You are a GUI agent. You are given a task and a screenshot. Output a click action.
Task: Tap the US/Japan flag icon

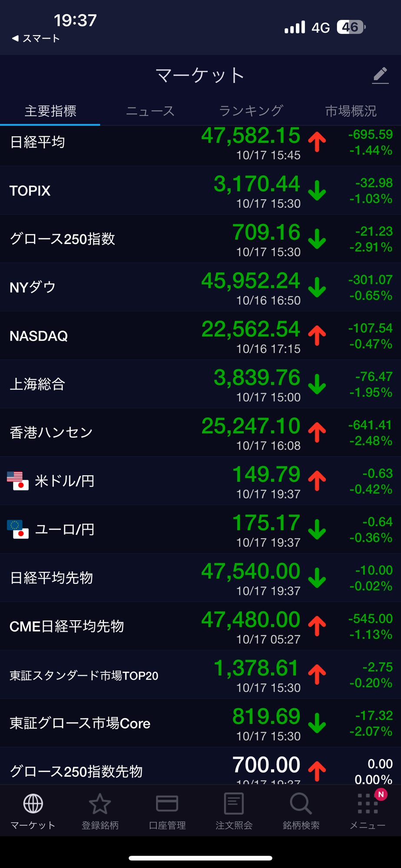[x=18, y=481]
